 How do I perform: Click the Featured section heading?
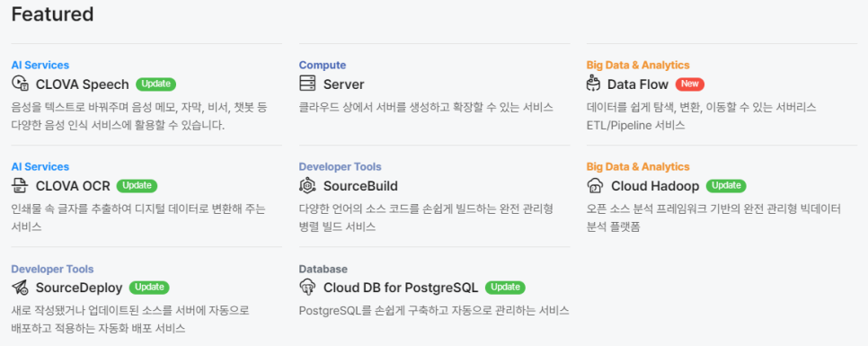pos(53,13)
